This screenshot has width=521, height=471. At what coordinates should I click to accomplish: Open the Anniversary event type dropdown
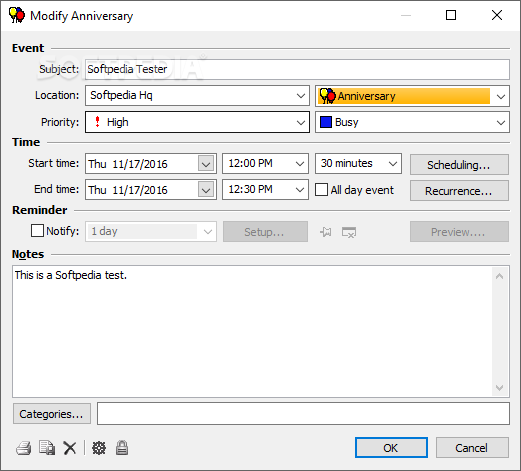pos(500,97)
